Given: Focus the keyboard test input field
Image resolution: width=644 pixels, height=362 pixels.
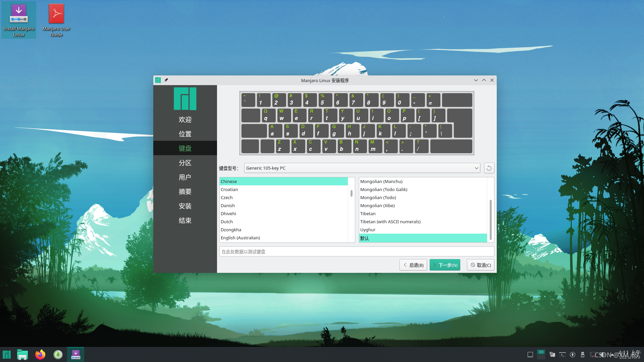Looking at the screenshot, I should pos(357,251).
